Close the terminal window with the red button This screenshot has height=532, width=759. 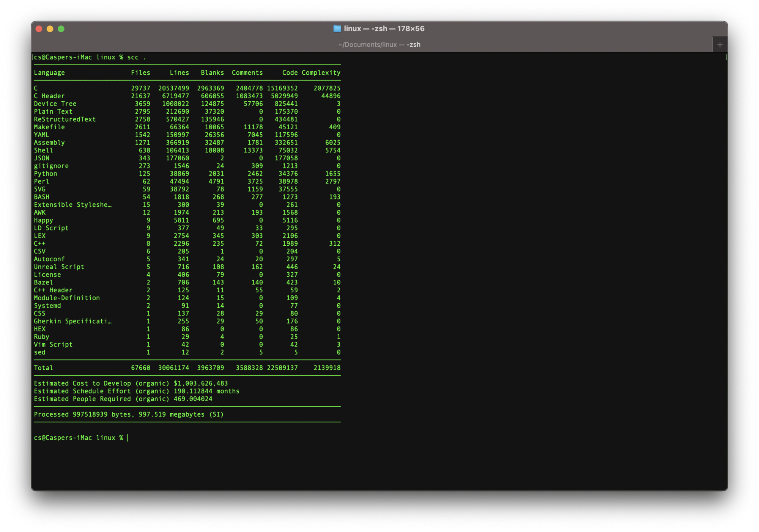(39, 29)
